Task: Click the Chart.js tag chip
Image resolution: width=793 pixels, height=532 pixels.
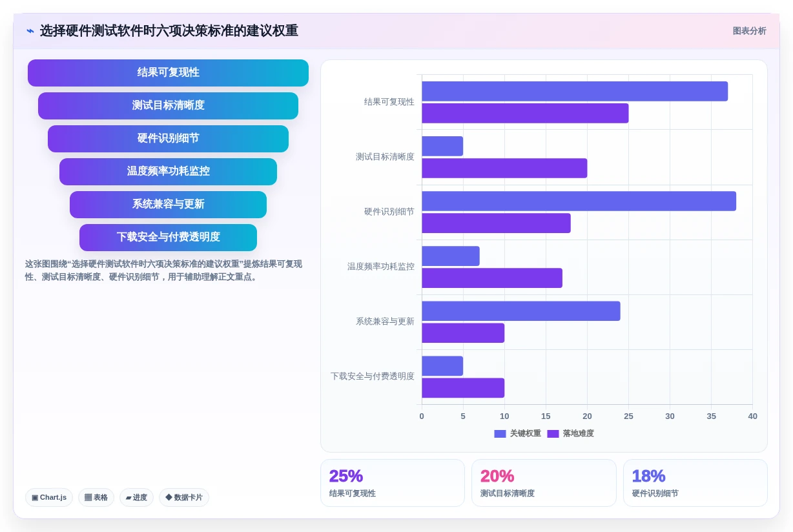Action: 49,497
